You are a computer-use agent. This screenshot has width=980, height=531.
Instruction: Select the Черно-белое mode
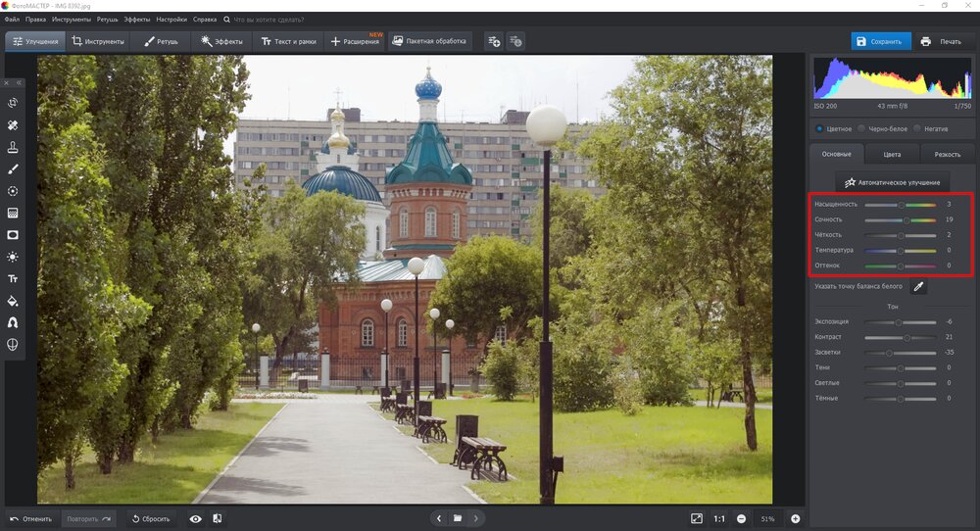pos(883,128)
